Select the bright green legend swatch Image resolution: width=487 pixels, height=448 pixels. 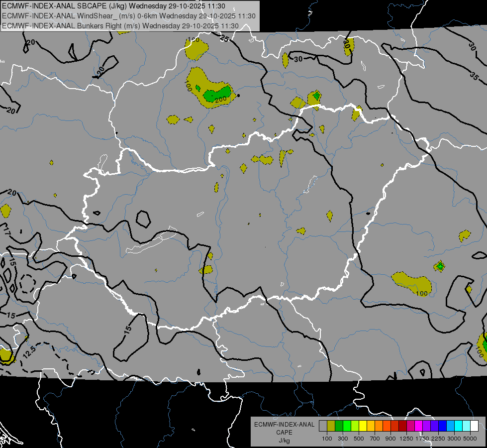point(347,426)
